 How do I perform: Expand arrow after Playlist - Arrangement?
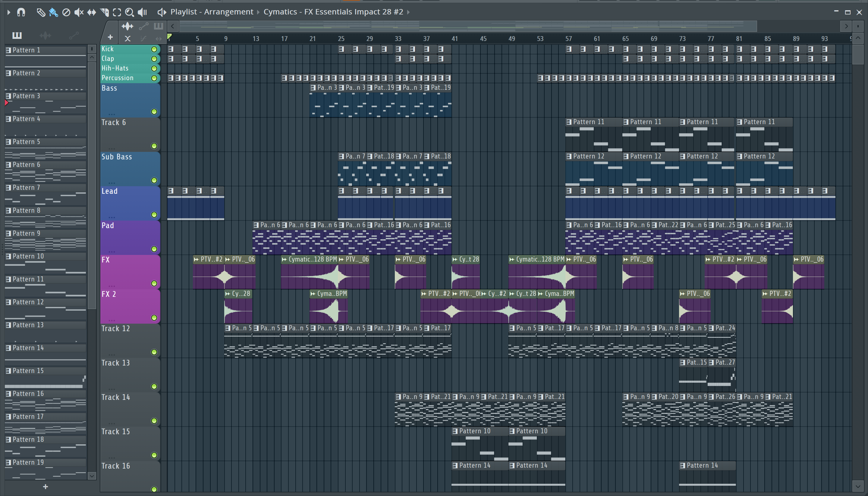258,12
